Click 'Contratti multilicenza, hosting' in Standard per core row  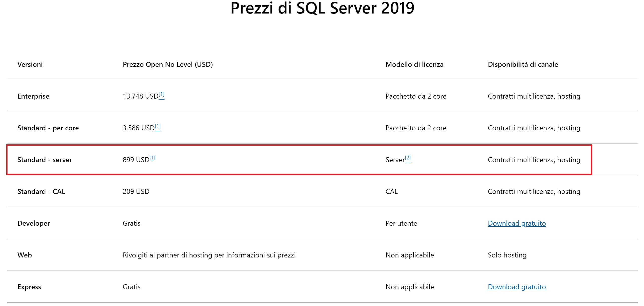tap(534, 128)
